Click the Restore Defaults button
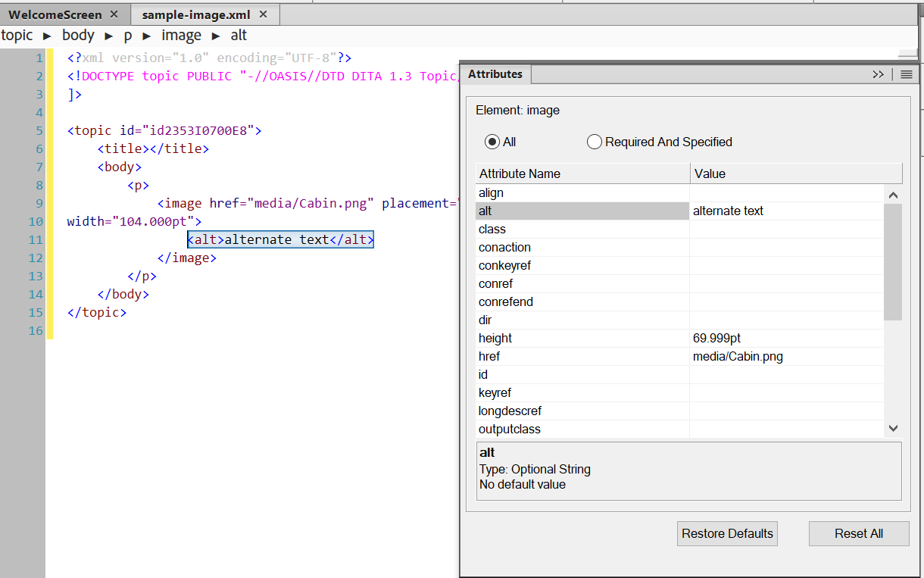Image resolution: width=924 pixels, height=578 pixels. (x=727, y=533)
